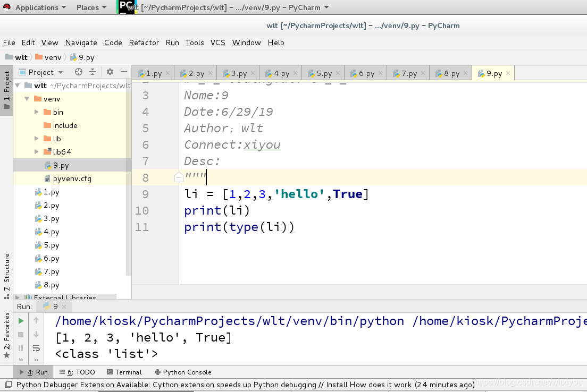Open PyCharm window menu in top bar
587x392 pixels.
228,7
